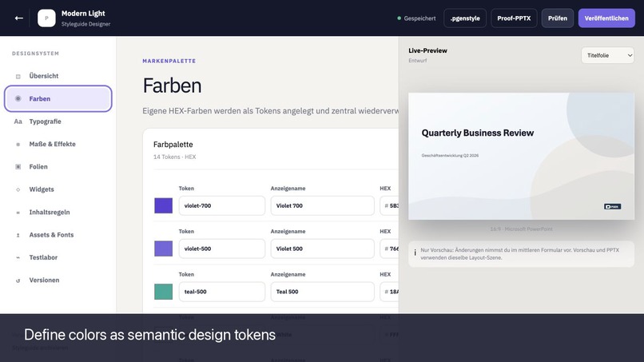
Task: Click the HEX field of violet-700
Action: (389, 206)
